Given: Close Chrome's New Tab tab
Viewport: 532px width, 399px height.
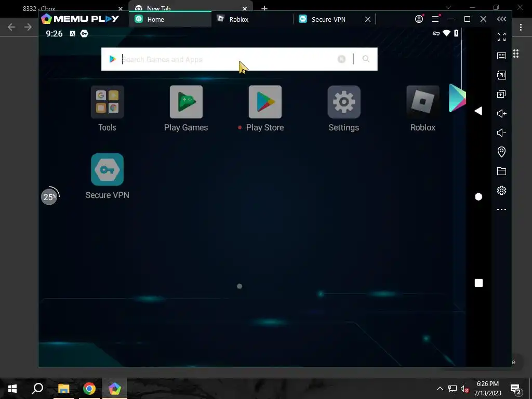Looking at the screenshot, I should tap(245, 8).
